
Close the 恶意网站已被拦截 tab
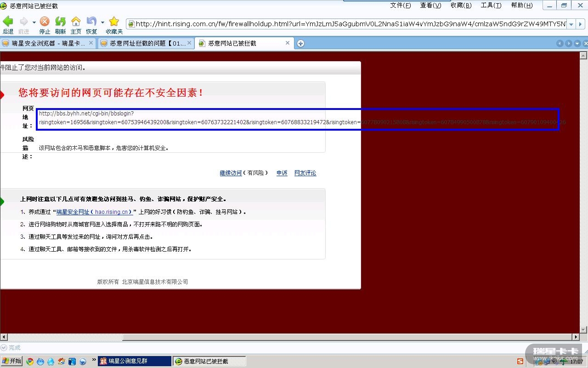coord(288,43)
